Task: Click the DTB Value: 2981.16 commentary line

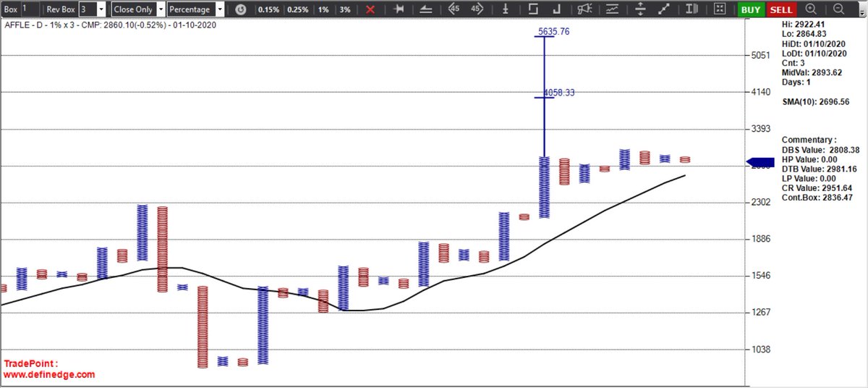Action: coord(820,169)
